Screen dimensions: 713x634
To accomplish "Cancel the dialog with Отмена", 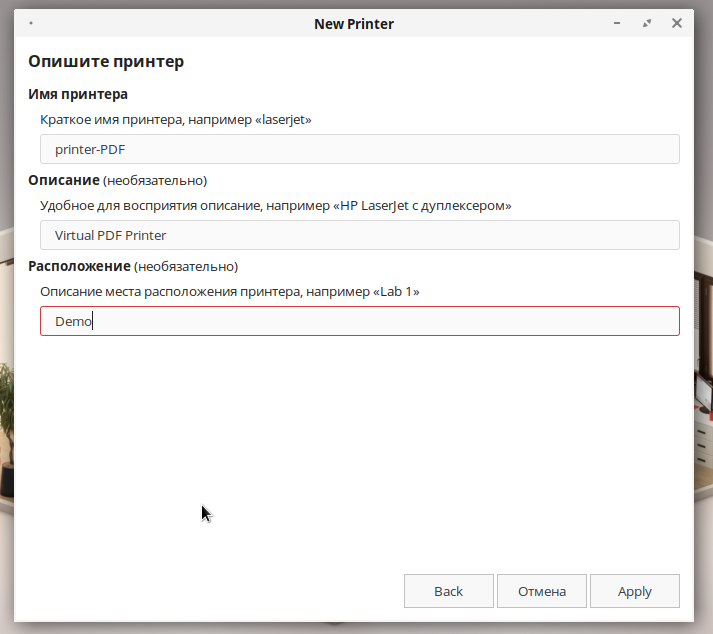I will [542, 591].
